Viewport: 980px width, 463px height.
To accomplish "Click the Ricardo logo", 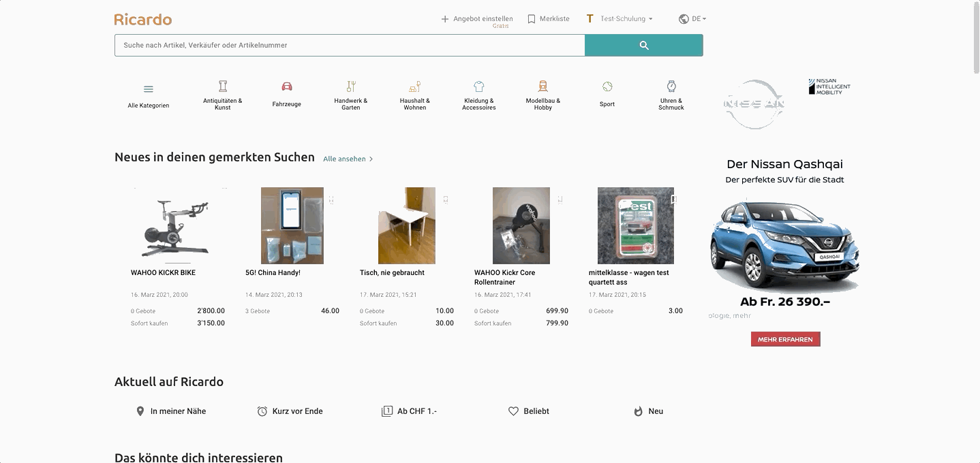I will [x=143, y=19].
